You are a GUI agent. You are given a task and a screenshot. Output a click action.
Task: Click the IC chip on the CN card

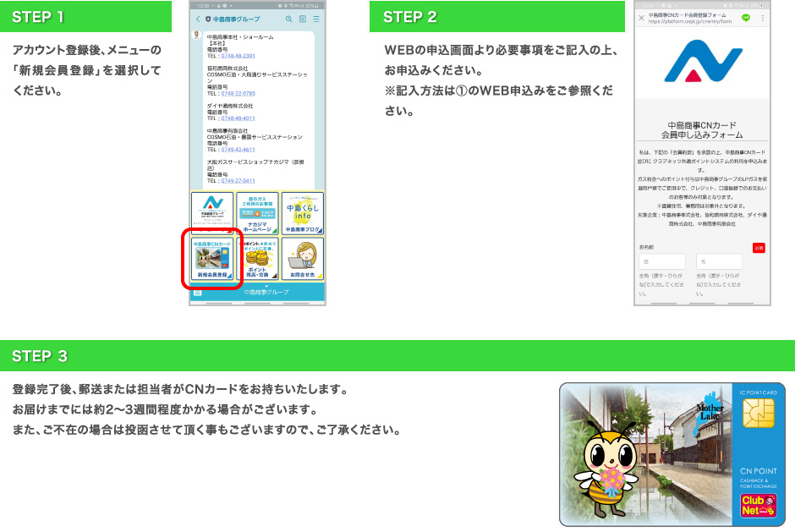click(x=758, y=413)
